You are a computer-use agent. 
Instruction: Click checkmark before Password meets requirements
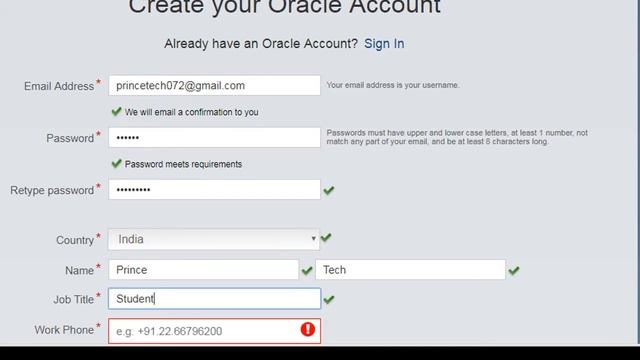[x=117, y=163]
